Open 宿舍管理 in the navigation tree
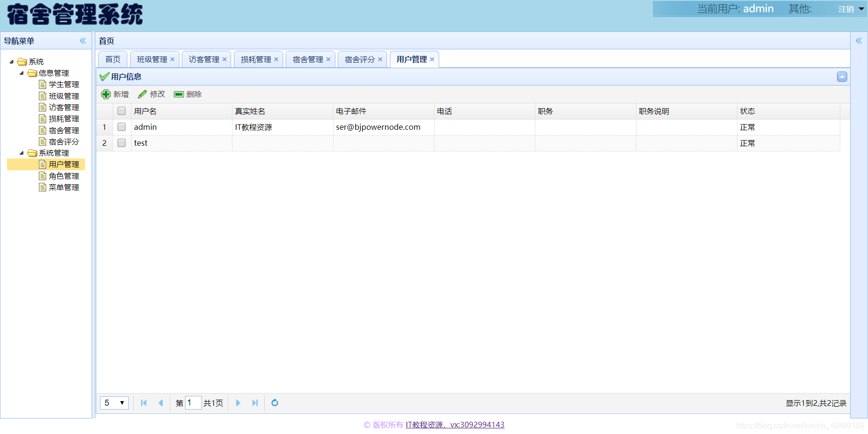This screenshot has height=434, width=868. click(x=64, y=130)
